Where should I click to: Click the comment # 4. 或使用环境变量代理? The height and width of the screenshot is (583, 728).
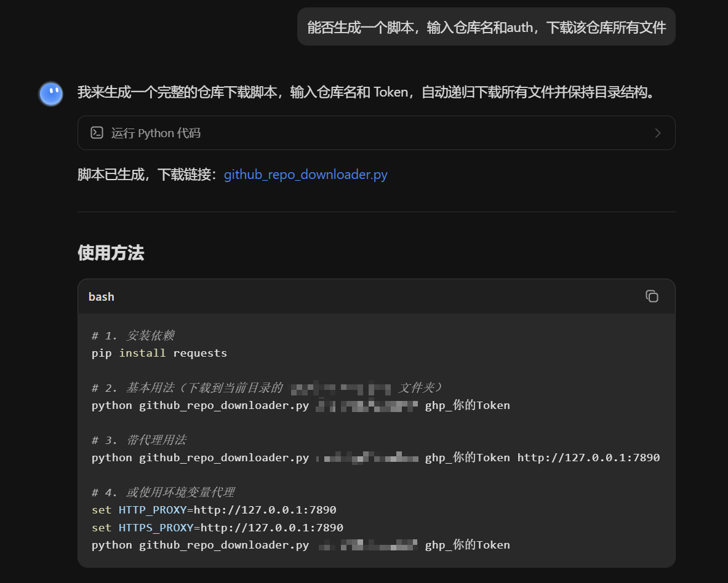(x=163, y=492)
